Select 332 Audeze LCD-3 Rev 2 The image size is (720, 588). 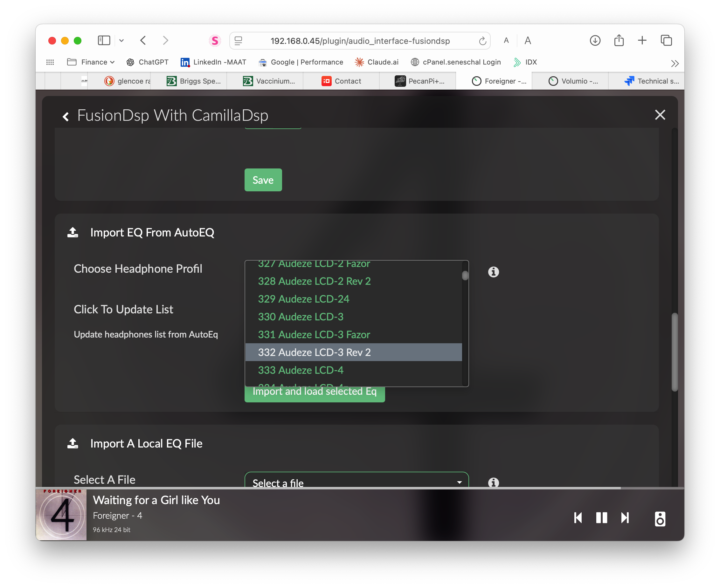[353, 352]
